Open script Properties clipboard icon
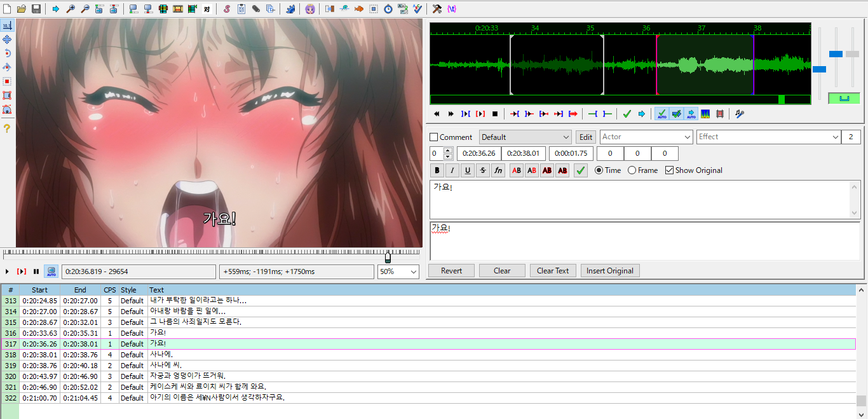 [241, 9]
